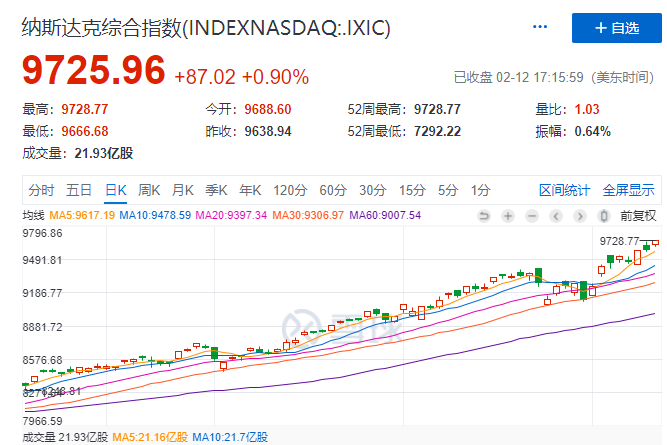Pan chart left with the left chevron
Screen dimensions: 667x445
pos(556,216)
